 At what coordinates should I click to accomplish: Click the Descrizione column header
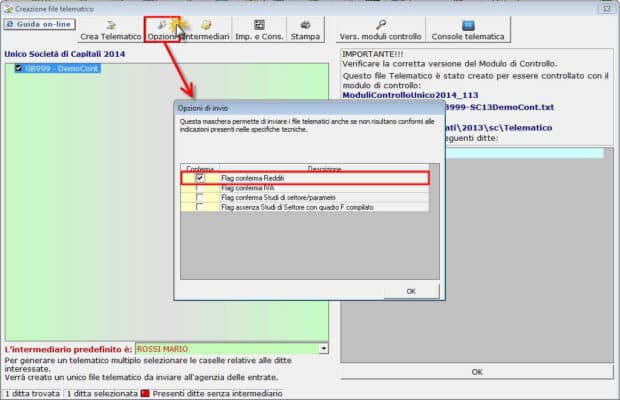click(x=324, y=169)
